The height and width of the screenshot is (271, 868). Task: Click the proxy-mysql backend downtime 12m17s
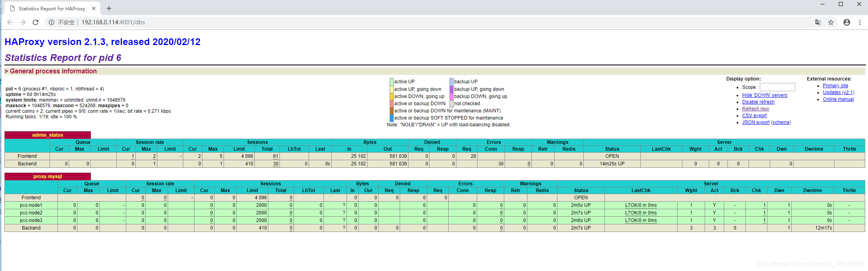coord(823,228)
